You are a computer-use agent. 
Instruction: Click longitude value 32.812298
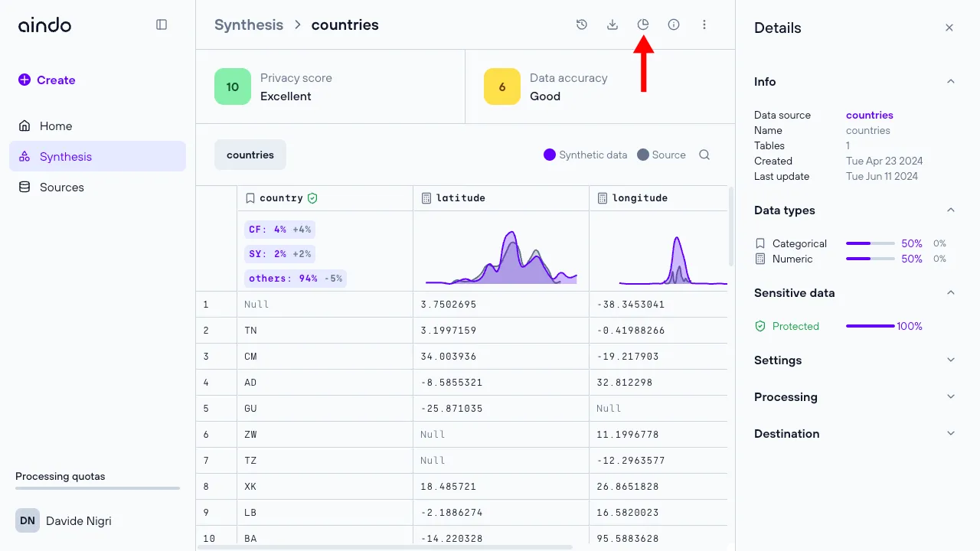pyautogui.click(x=658, y=383)
